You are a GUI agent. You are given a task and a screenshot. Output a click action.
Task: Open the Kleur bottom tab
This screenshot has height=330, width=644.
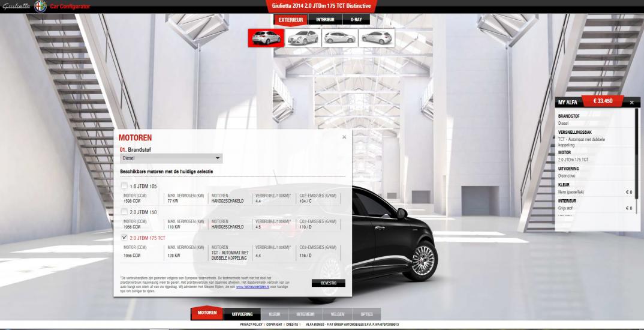pos(275,314)
